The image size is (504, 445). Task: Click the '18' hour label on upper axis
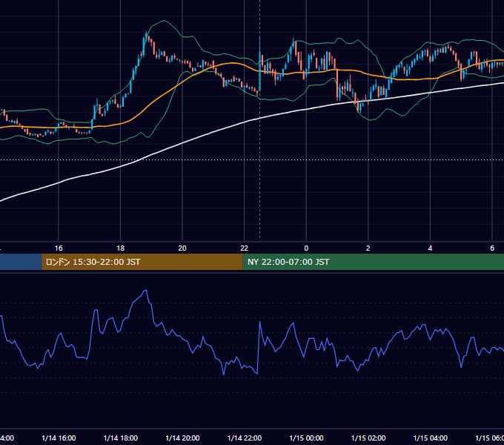pyautogui.click(x=121, y=248)
